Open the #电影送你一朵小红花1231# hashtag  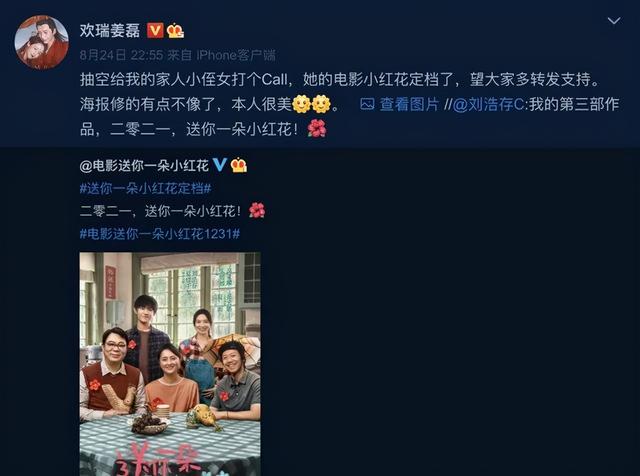(x=160, y=234)
